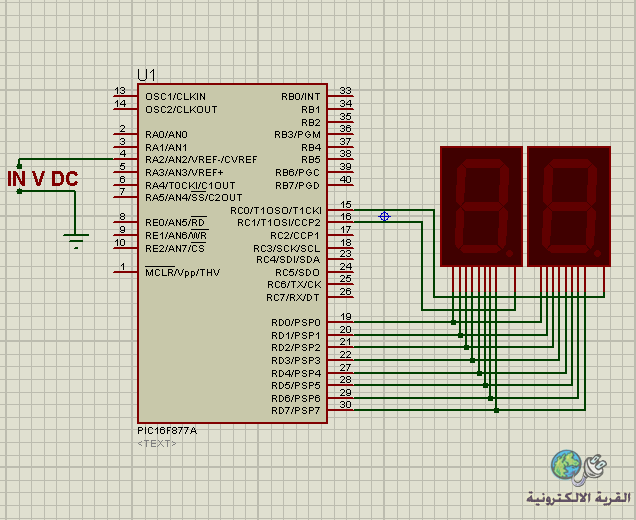The image size is (636, 520).
Task: Click pin number 1 beside MCLR/Vpp/THV
Action: pyautogui.click(x=122, y=266)
